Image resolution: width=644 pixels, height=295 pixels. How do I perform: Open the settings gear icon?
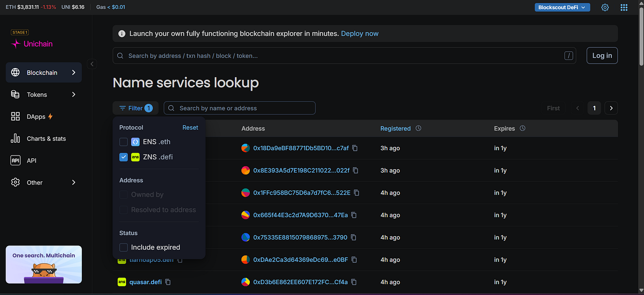click(x=605, y=7)
